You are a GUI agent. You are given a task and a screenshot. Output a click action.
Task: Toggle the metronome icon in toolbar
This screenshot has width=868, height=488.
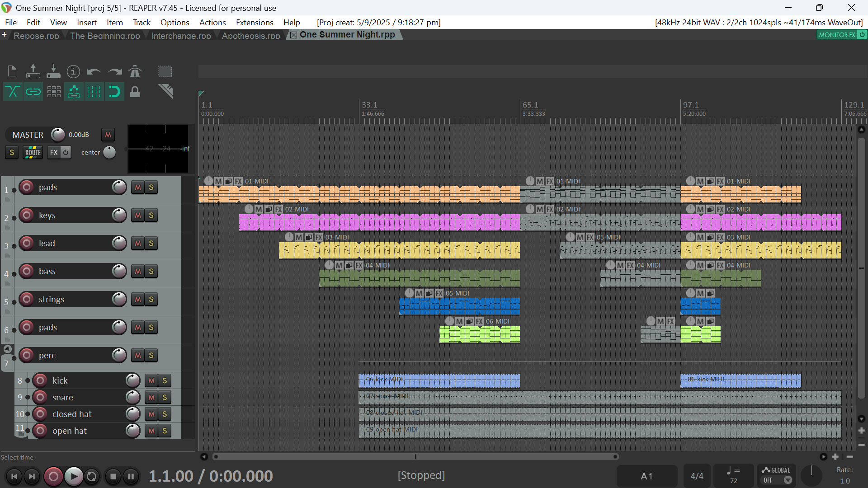point(135,71)
